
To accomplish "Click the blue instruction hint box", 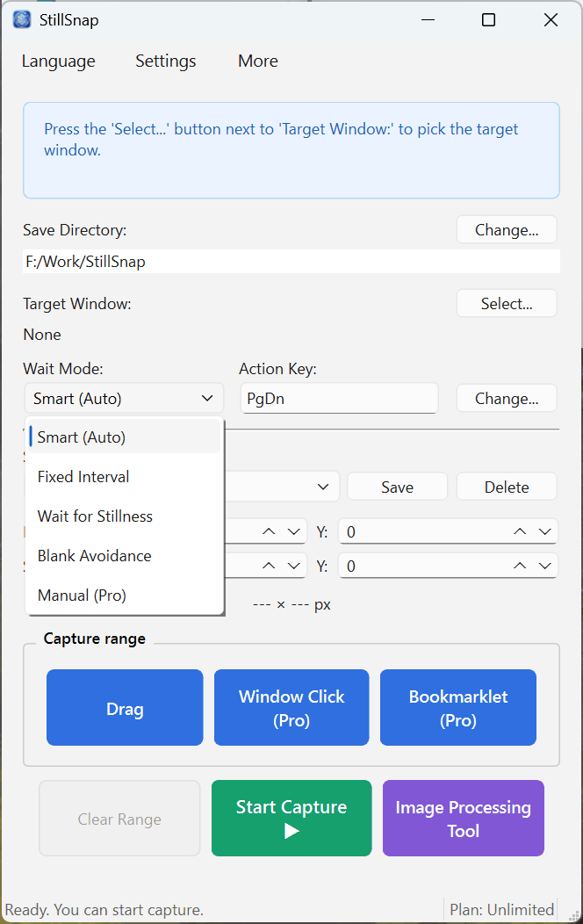I will pos(291,150).
